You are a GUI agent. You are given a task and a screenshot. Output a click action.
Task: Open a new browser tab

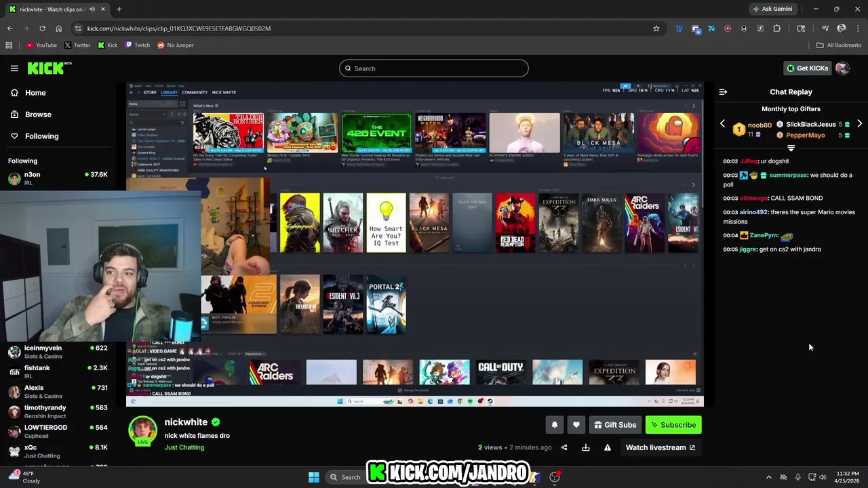tap(119, 9)
